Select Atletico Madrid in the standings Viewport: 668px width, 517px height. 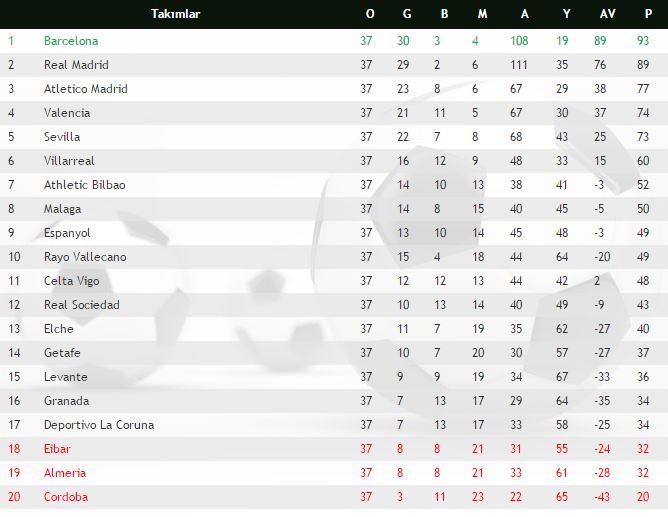click(x=86, y=89)
